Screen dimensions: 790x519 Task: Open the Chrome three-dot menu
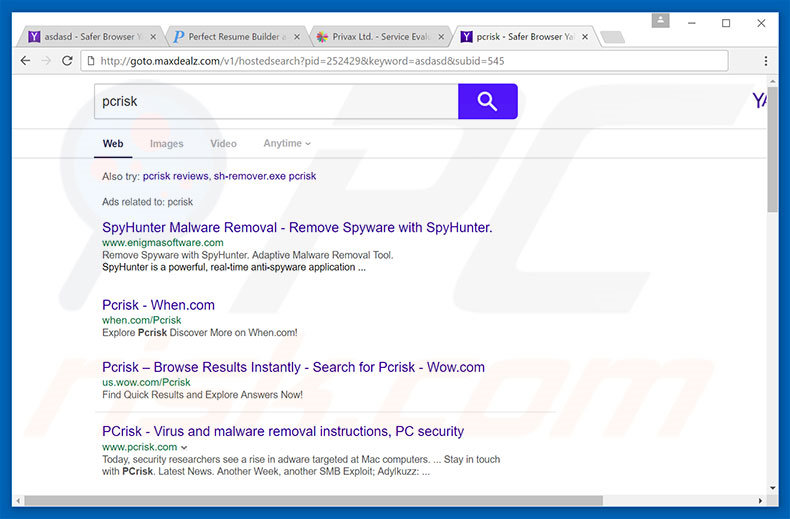coord(766,61)
